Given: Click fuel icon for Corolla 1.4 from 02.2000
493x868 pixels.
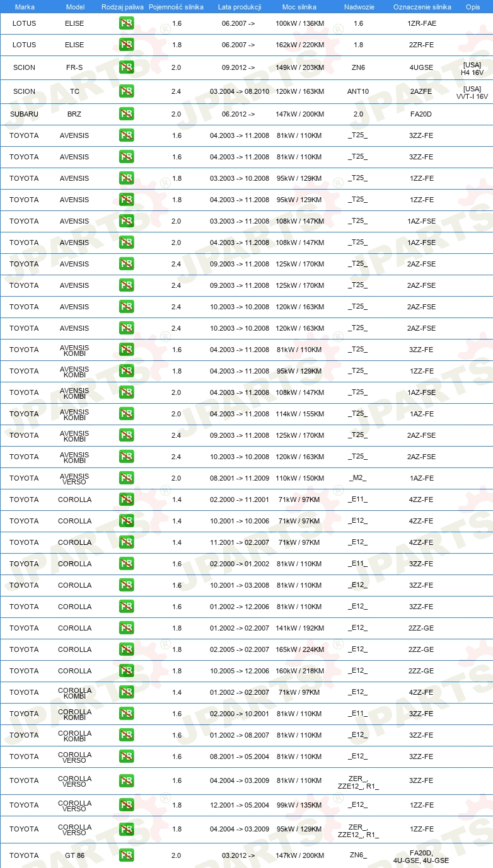Looking at the screenshot, I should click(x=126, y=500).
